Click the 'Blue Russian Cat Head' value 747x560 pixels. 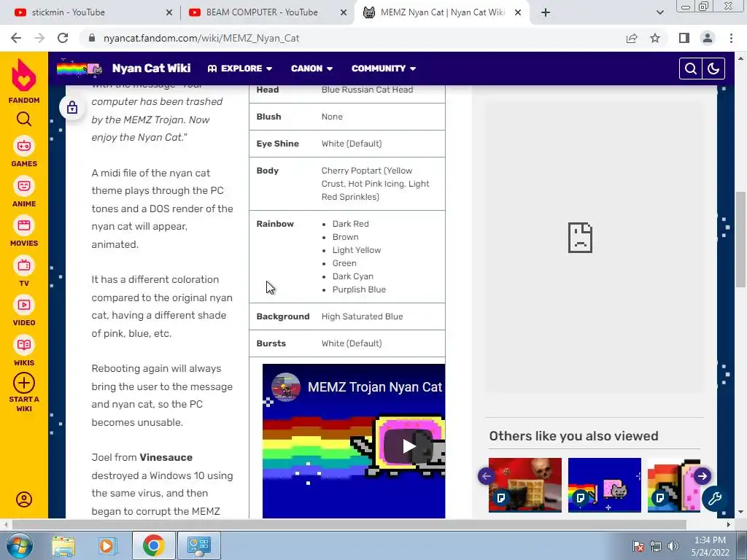pos(368,90)
